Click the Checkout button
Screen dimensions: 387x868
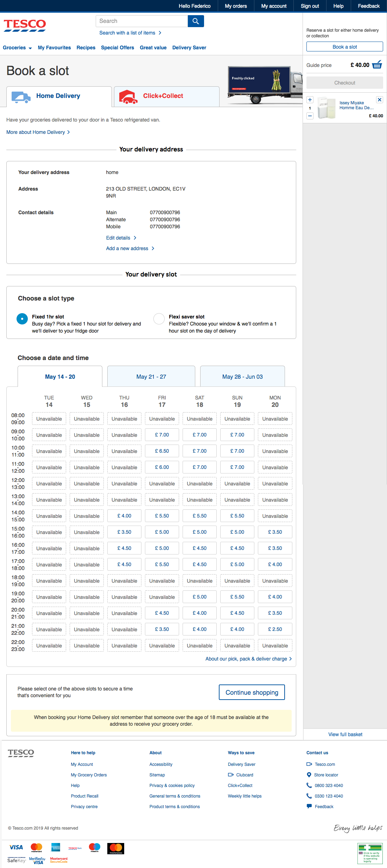345,83
